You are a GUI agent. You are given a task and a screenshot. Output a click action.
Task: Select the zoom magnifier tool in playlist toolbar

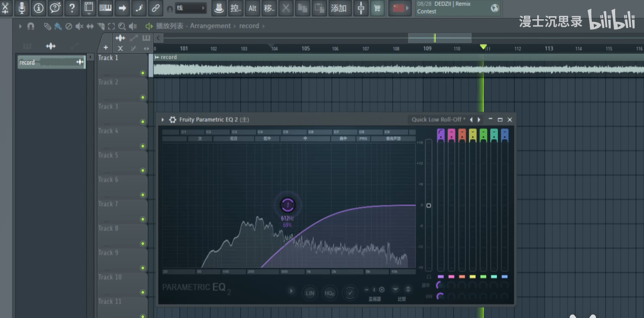coord(122,26)
